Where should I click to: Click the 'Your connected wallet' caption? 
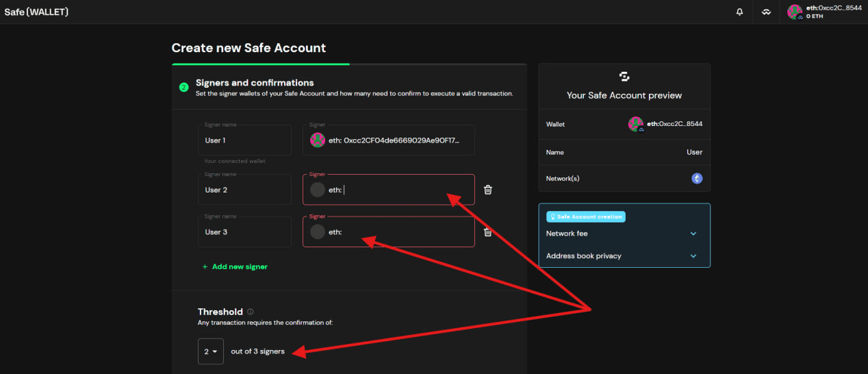point(235,161)
